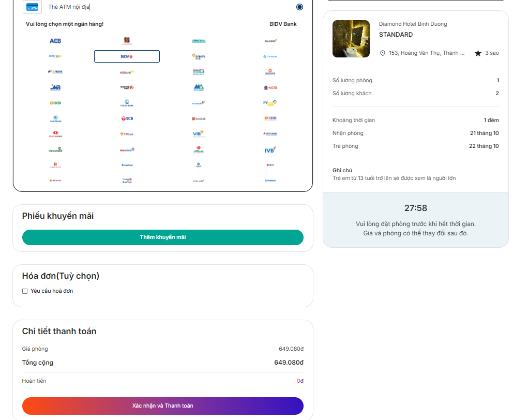This screenshot has height=420, width=513.
Task: Choose the VIB bank logo
Action: coord(199,134)
